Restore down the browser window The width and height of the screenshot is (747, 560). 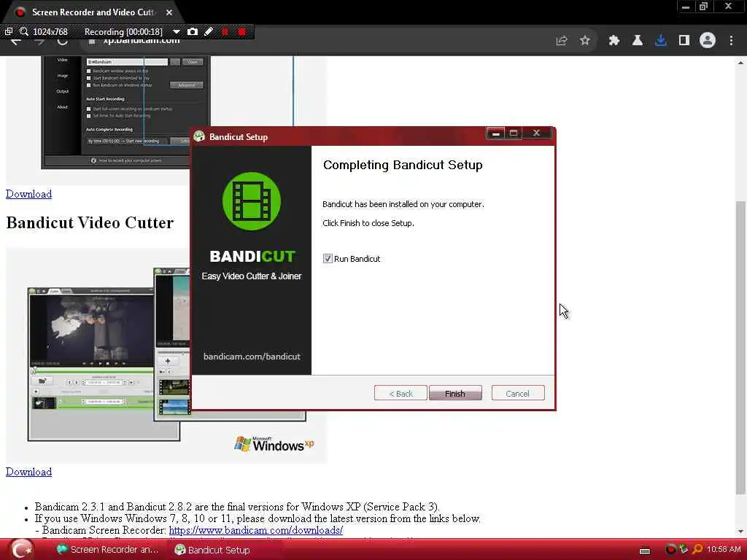703,7
